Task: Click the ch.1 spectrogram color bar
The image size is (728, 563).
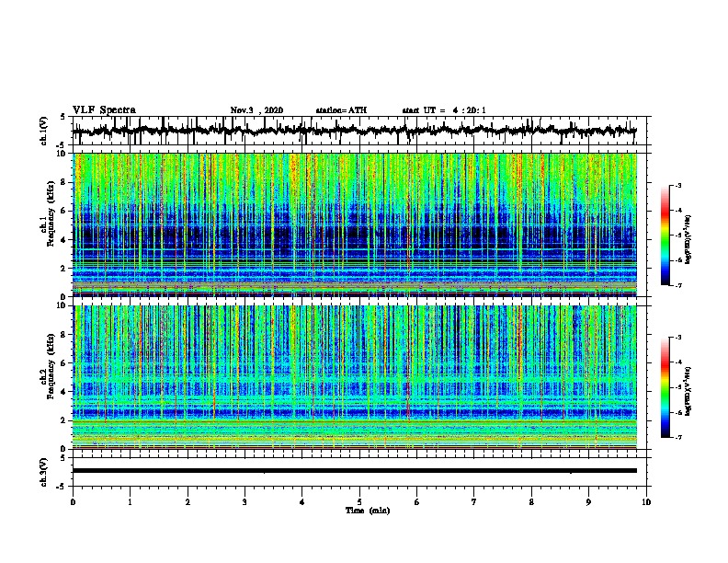Action: (x=665, y=236)
